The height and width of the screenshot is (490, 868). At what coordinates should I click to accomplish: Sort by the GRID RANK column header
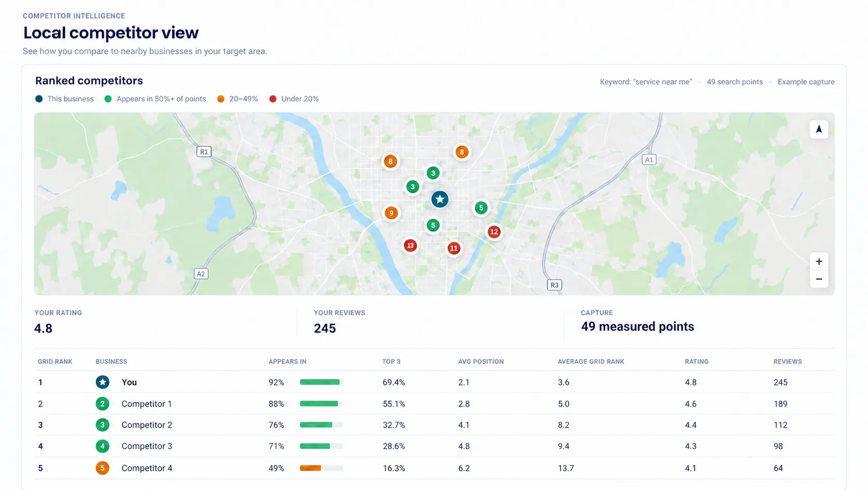click(x=55, y=362)
